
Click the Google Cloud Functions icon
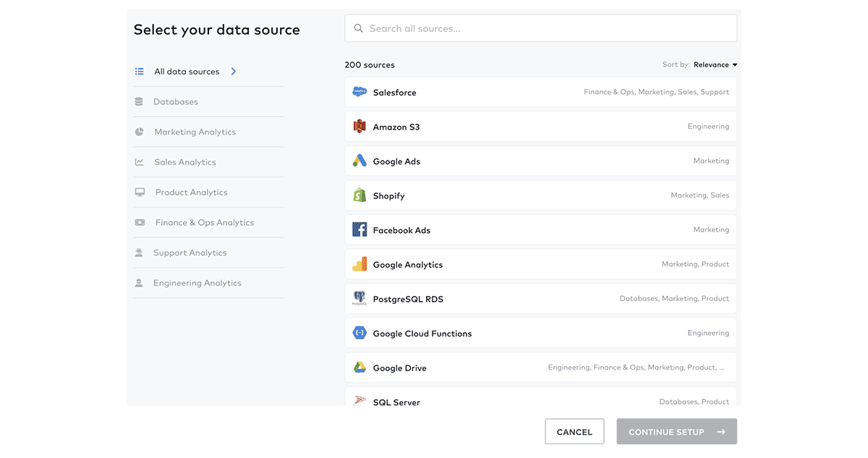coord(359,333)
